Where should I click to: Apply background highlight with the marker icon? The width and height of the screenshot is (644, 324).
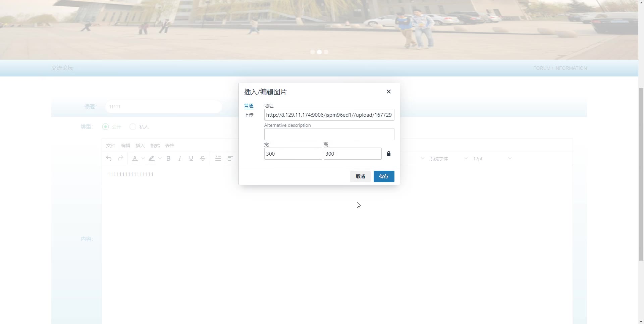point(152,158)
